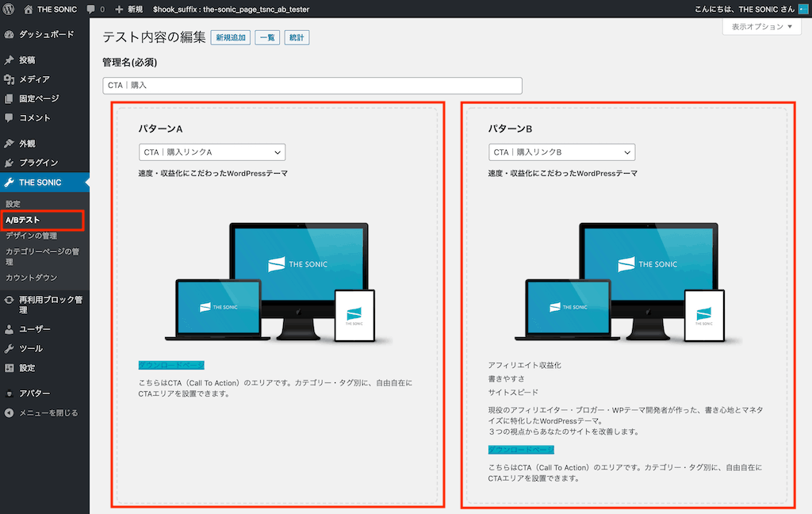Open 設定 submenu under THE SONIC

(x=13, y=204)
